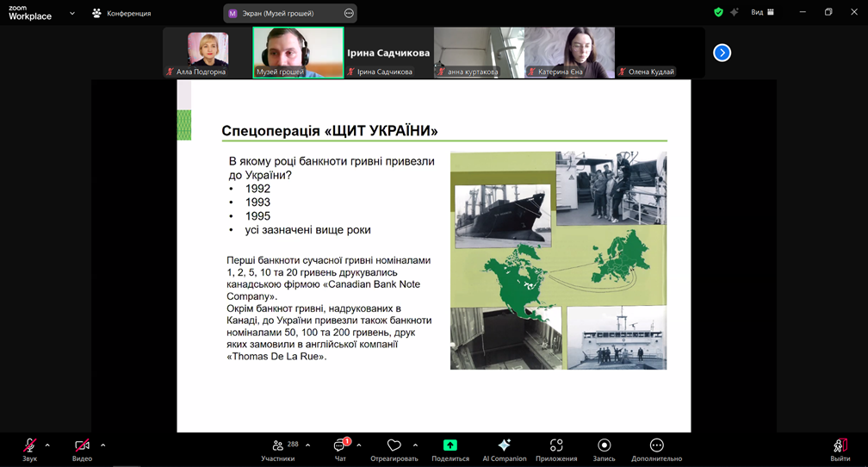This screenshot has width=868, height=467.
Task: Open the Участники participants panel
Action: 278,449
